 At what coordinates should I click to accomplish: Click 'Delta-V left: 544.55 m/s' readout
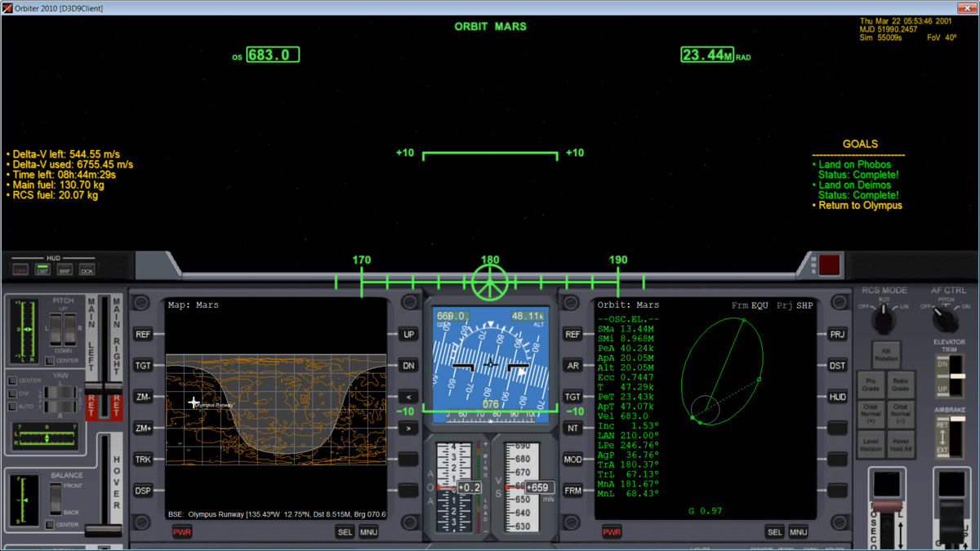coord(66,153)
